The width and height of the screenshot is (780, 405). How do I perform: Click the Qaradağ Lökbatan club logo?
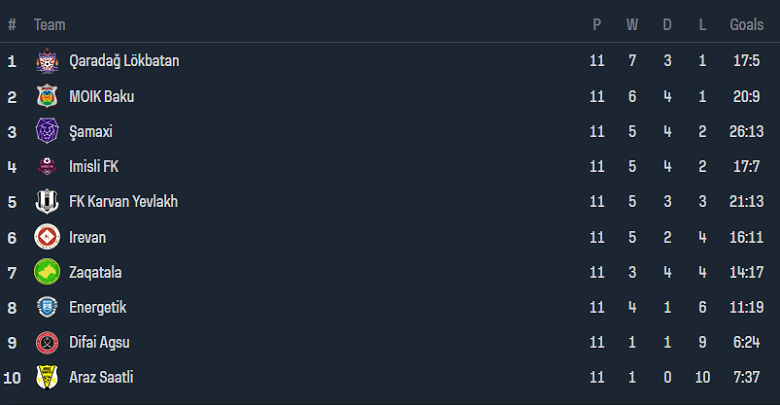[x=47, y=61]
